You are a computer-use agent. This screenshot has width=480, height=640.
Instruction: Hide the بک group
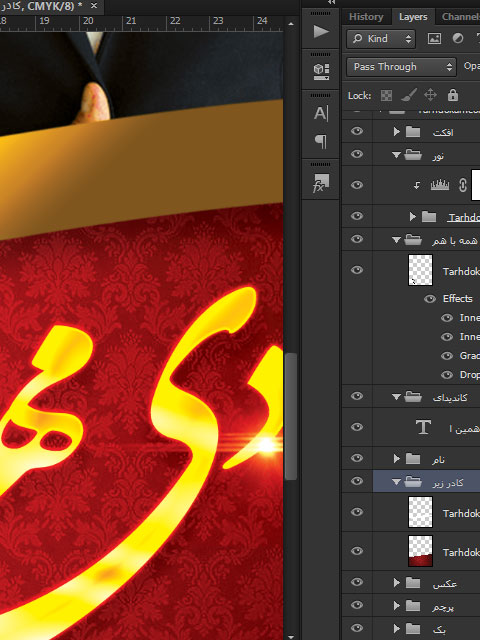[x=357, y=628]
